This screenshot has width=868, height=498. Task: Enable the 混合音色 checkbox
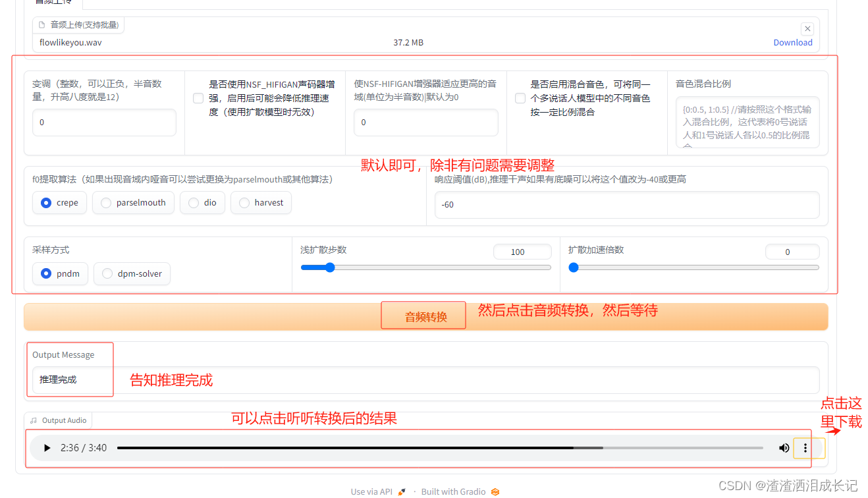(x=518, y=97)
